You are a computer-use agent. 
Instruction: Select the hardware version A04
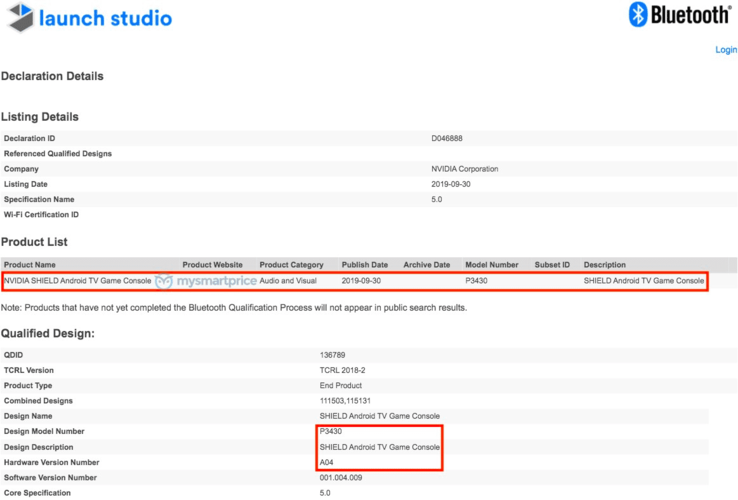pos(327,462)
